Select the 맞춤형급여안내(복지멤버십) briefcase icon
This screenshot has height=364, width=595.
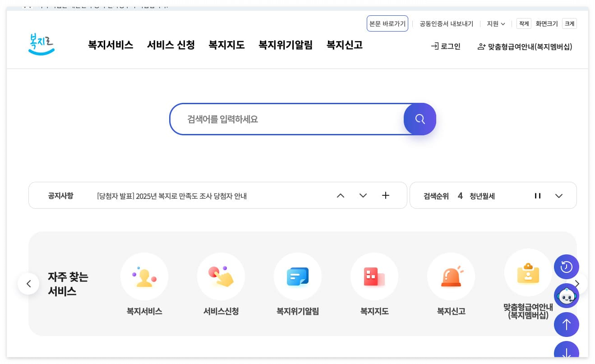(528, 273)
